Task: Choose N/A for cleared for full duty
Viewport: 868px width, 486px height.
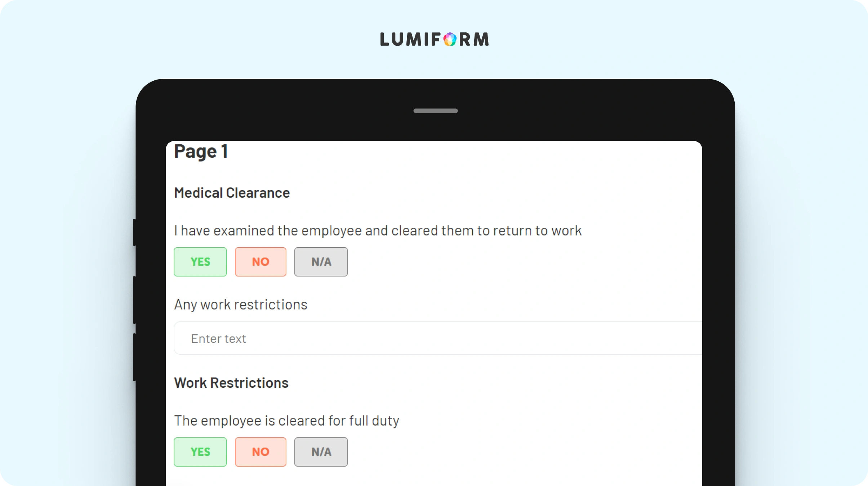Action: coord(321,452)
